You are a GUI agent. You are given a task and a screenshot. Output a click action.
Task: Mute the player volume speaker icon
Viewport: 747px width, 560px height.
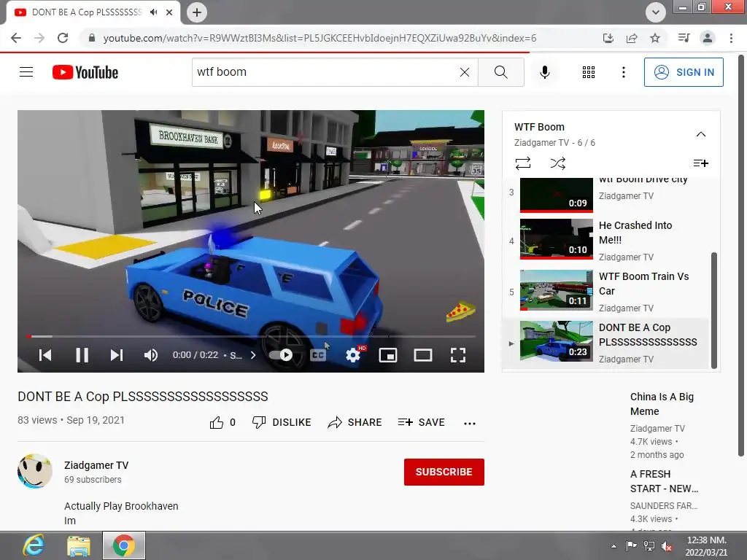(151, 355)
